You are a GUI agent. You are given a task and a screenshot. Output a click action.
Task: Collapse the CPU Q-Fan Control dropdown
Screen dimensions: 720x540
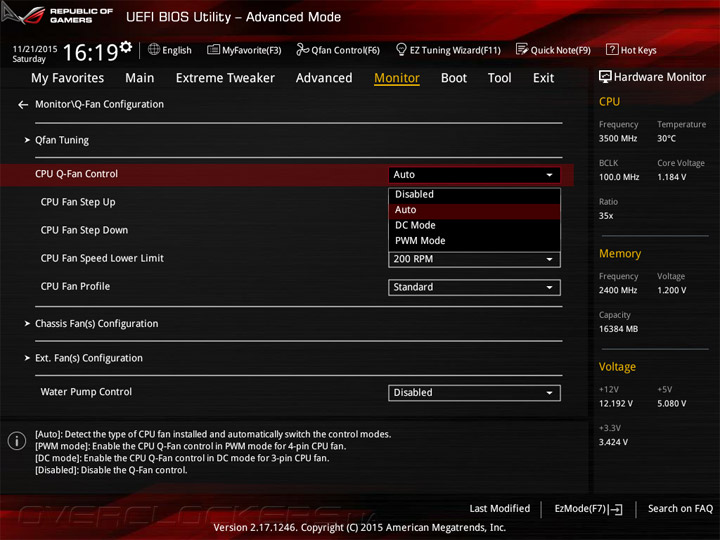click(x=474, y=175)
